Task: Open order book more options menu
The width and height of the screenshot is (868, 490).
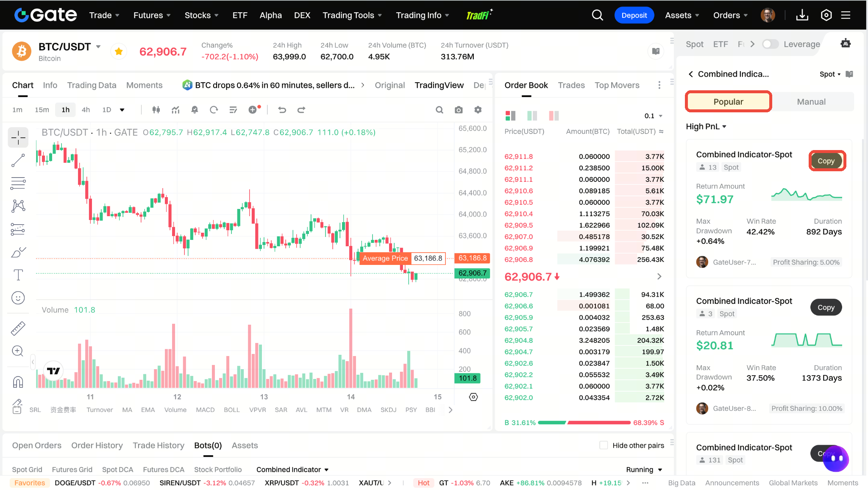Action: point(659,85)
